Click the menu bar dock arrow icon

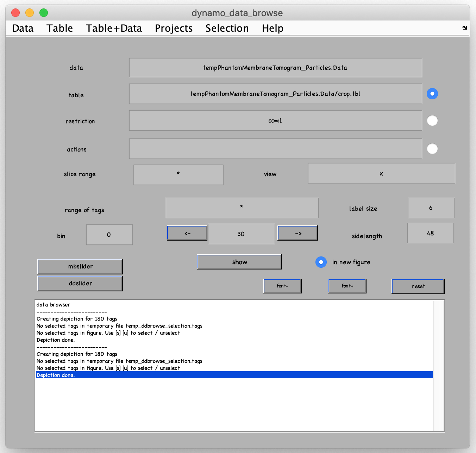(464, 28)
